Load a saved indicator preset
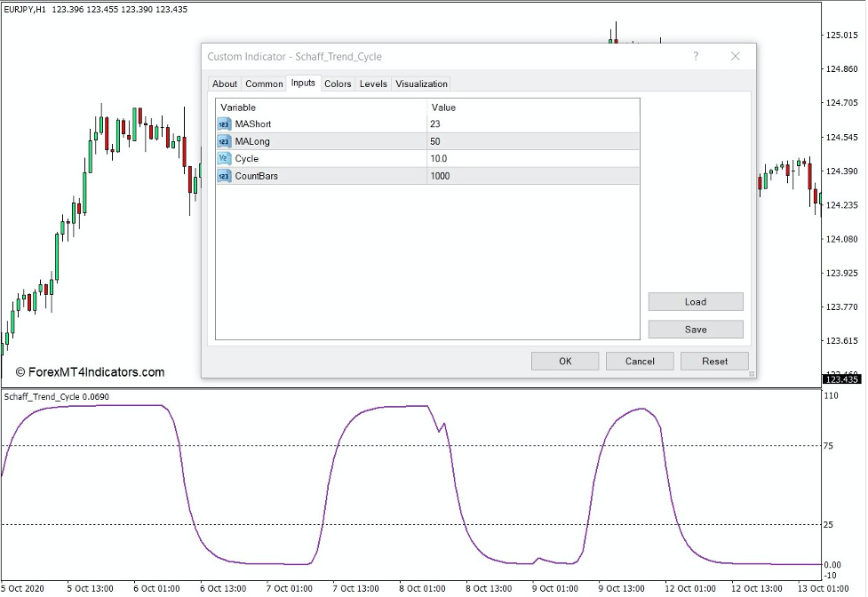Image resolution: width=868 pixels, height=597 pixels. (x=695, y=301)
